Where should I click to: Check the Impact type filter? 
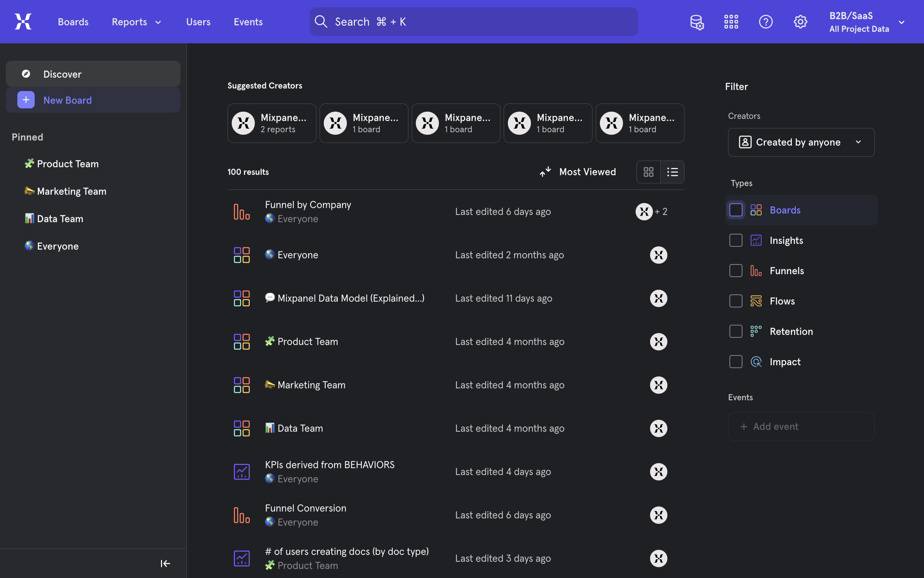(x=736, y=362)
